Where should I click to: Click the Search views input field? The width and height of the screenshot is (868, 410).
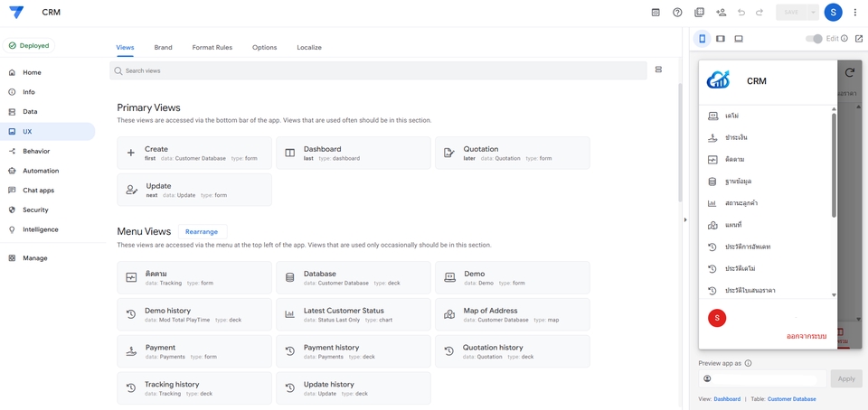pyautogui.click(x=380, y=70)
